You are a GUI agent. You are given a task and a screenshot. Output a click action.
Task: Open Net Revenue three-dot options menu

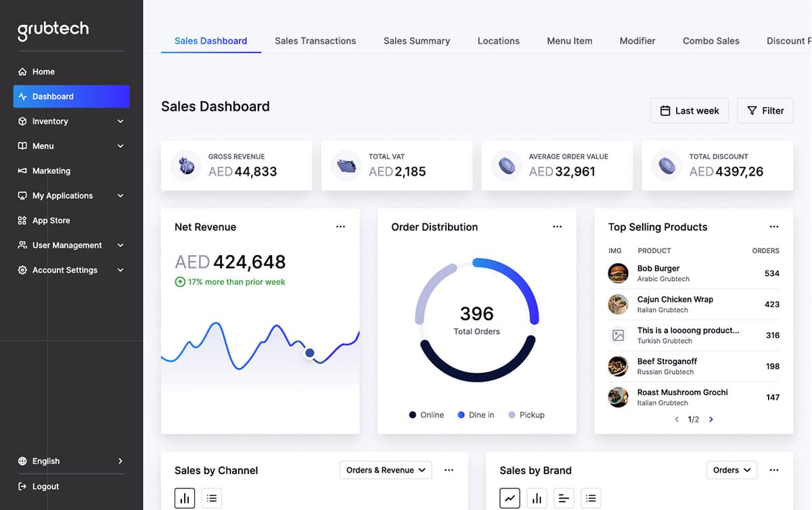tap(340, 227)
